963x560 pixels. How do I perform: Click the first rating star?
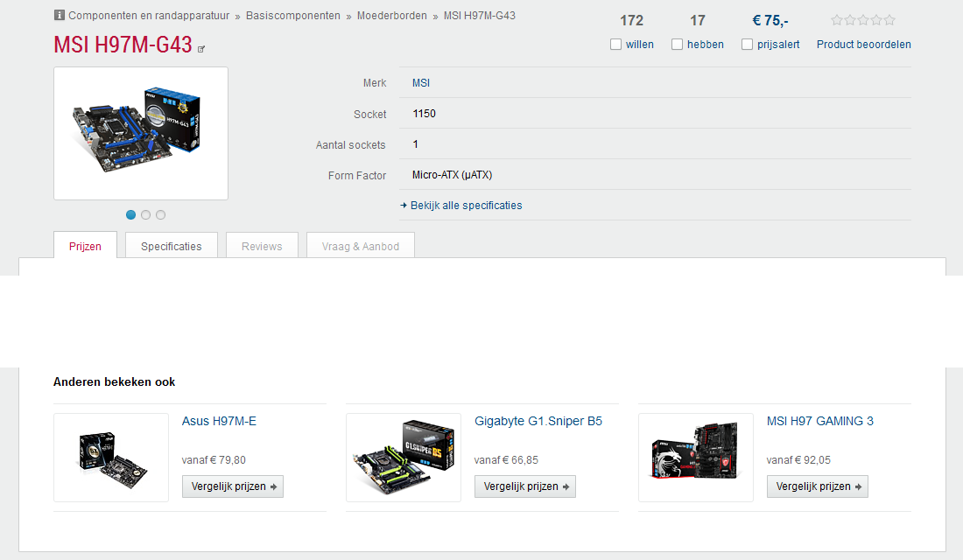pyautogui.click(x=836, y=20)
